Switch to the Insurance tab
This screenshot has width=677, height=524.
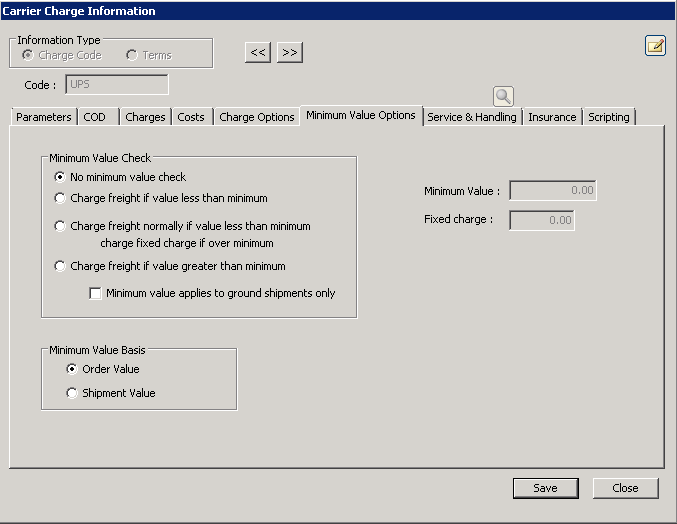pos(552,117)
